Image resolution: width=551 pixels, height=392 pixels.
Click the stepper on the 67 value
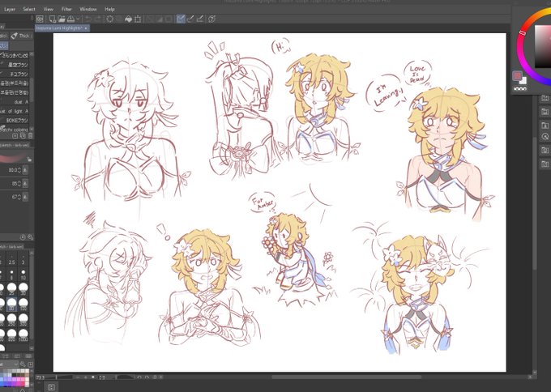19,197
